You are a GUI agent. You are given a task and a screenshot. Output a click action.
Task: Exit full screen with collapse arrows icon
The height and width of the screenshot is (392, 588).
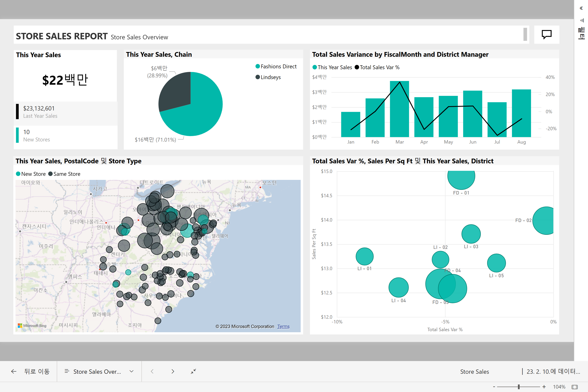point(193,372)
